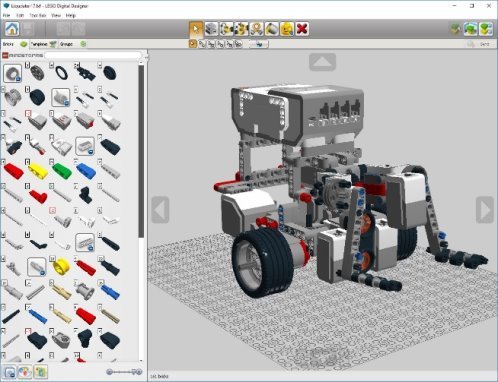This screenshot has width=498, height=382.
Task: Click the Send button at top right
Action: pyautogui.click(x=479, y=44)
